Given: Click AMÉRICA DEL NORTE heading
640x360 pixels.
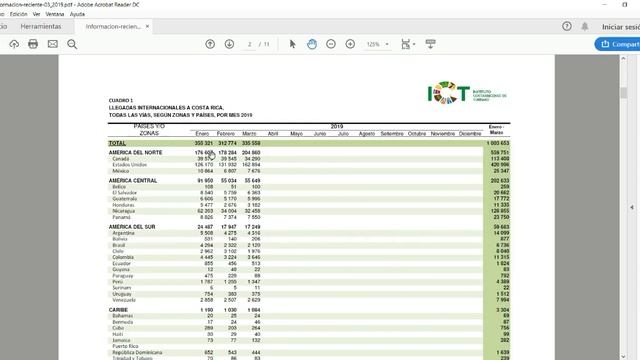Looking at the screenshot, I should tap(136, 152).
